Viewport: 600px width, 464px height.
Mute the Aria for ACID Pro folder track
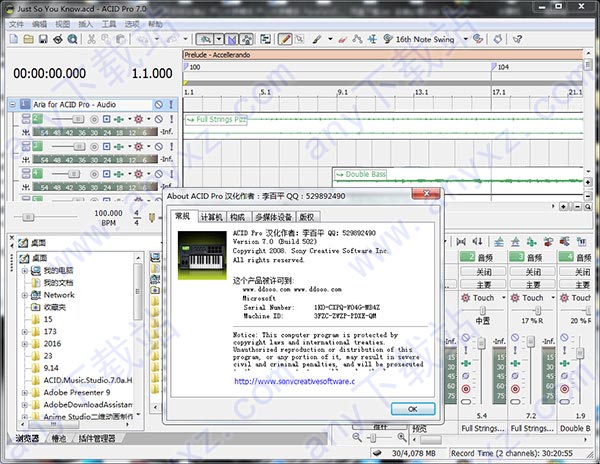tap(158, 104)
